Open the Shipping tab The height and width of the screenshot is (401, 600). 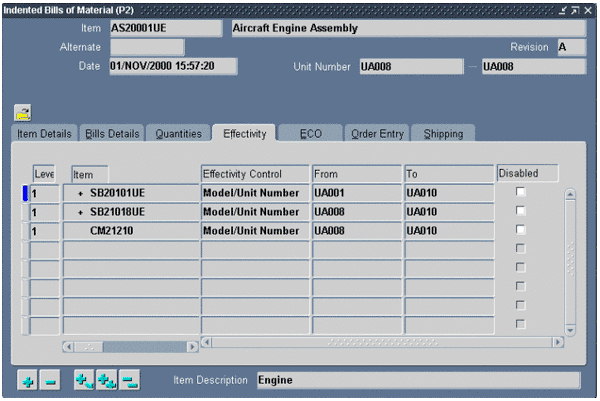point(443,134)
